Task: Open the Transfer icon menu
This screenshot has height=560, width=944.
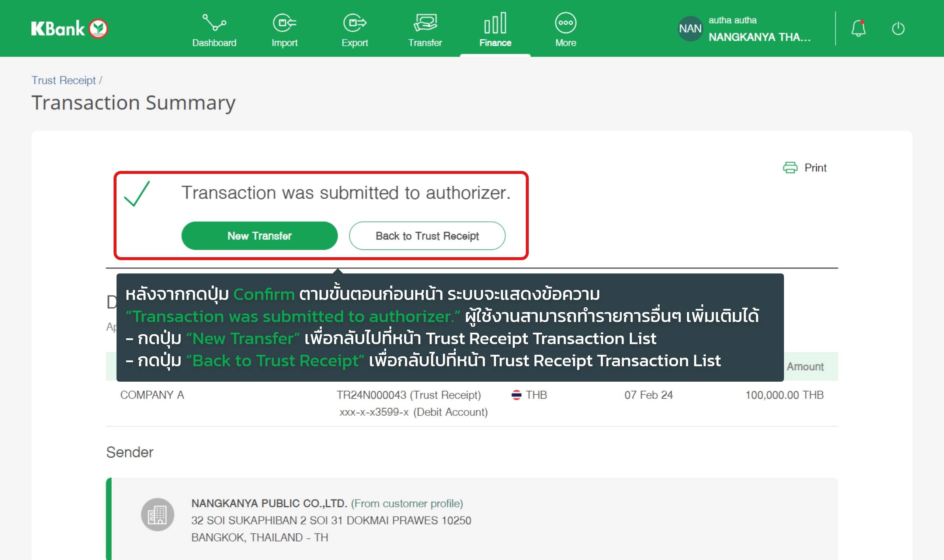Action: pyautogui.click(x=425, y=22)
